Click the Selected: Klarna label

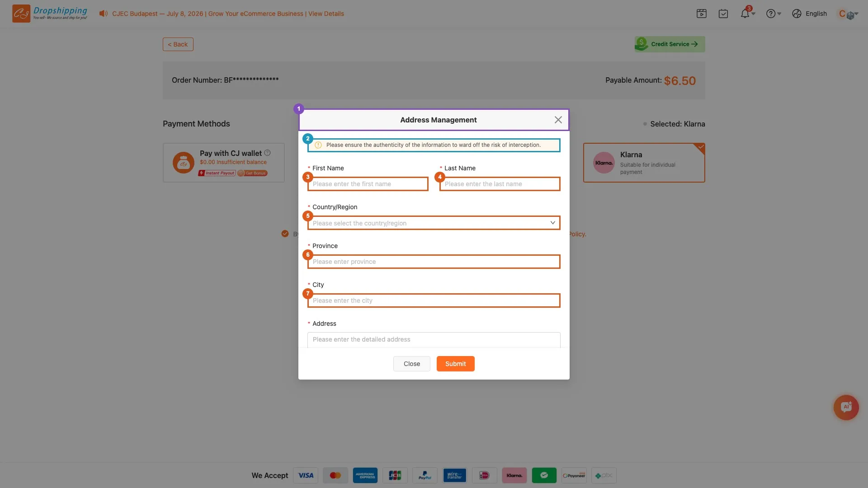click(x=678, y=124)
